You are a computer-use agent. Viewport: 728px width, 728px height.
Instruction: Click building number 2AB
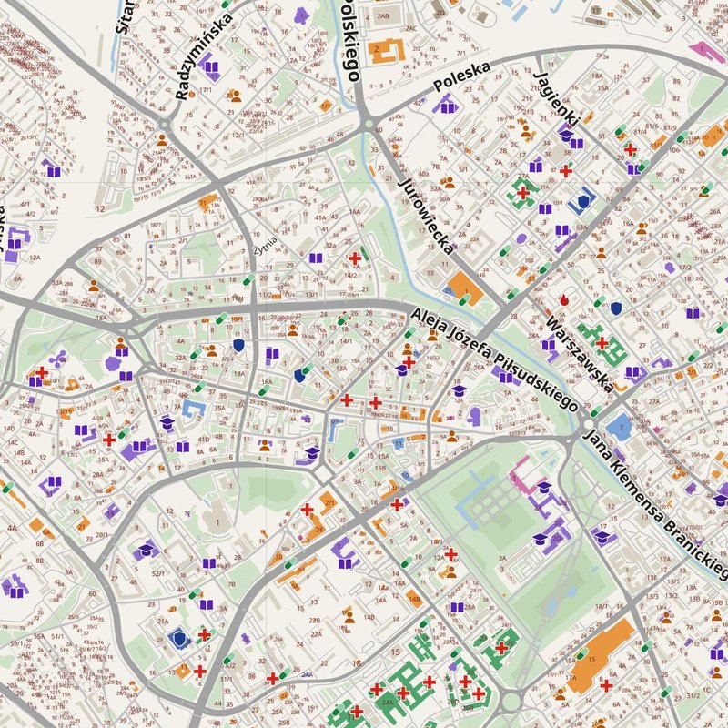(383, 16)
